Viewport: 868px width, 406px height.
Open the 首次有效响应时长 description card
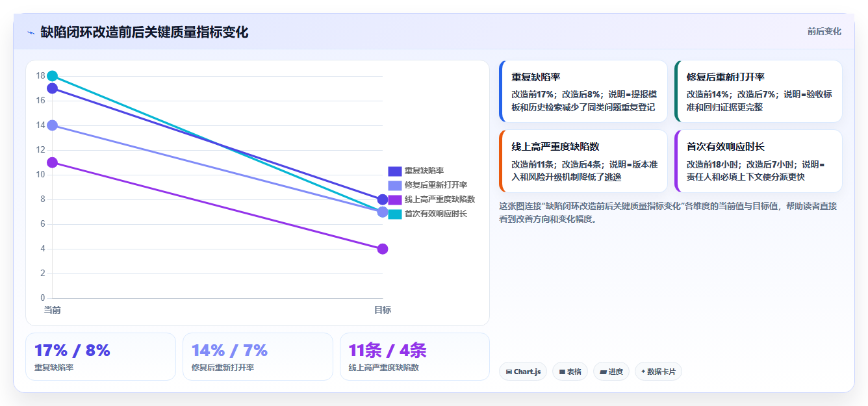click(x=759, y=161)
